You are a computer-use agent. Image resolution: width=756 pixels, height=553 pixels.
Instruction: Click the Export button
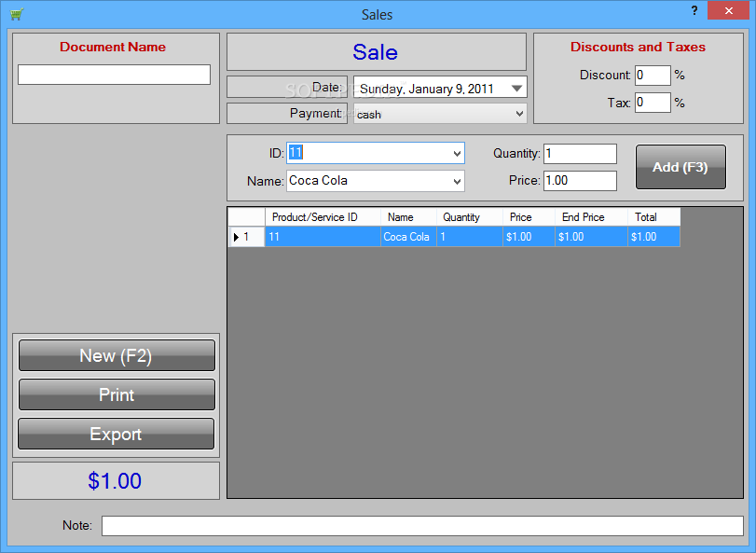(117, 434)
